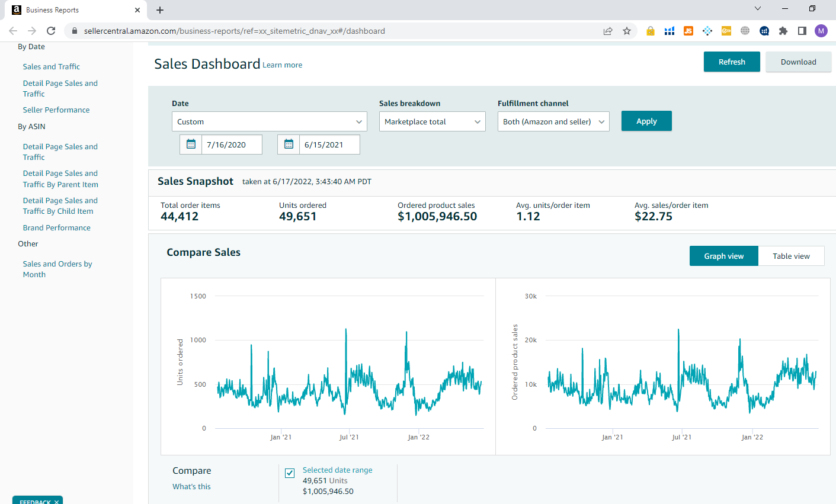Click the Compare Sales heading

point(203,252)
